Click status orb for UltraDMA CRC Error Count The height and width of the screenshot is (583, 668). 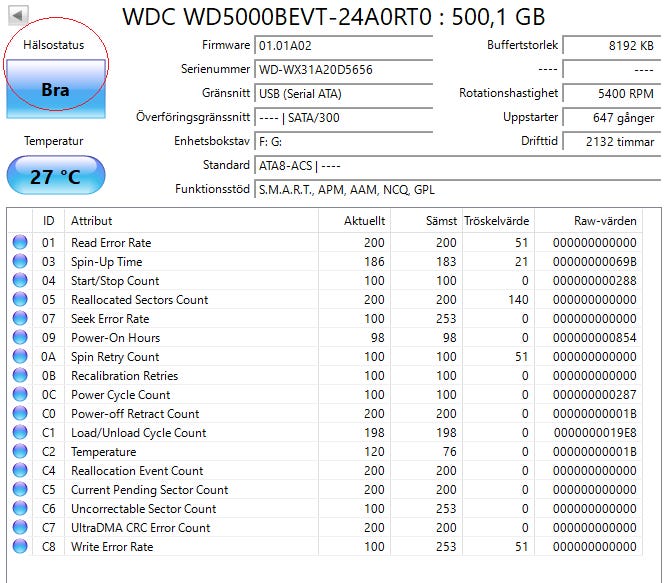[x=20, y=527]
